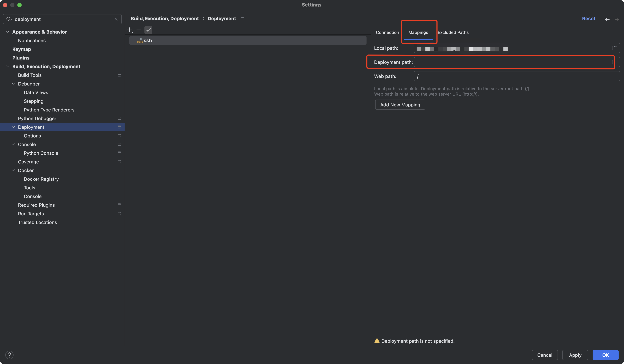Viewport: 624px width, 364px height.
Task: Clear the deployment search text
Action: [x=116, y=19]
